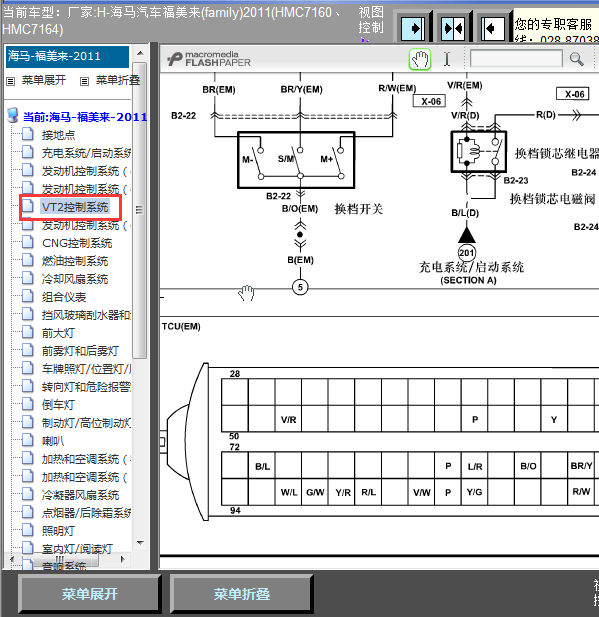The width and height of the screenshot is (599, 617).
Task: Open the 充电系统/启动系统 tree item
Action: [86, 153]
